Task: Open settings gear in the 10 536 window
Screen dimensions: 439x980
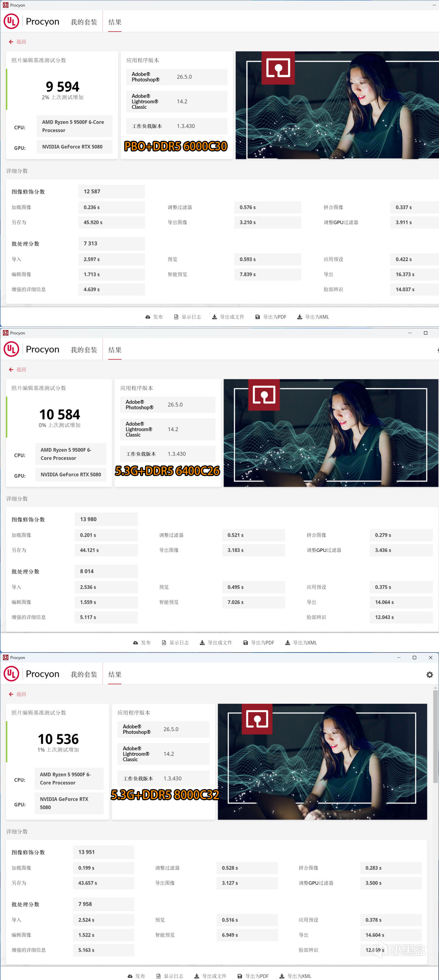Action: [429, 675]
